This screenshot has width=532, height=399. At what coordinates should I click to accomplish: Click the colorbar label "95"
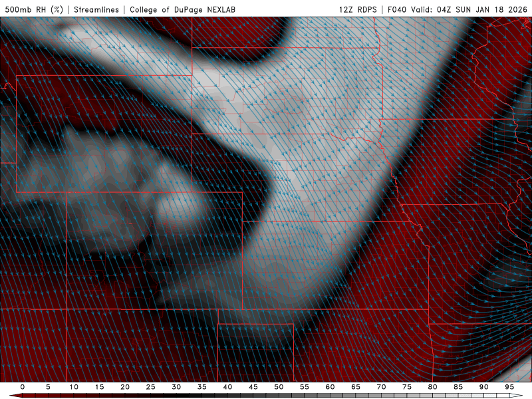click(509, 387)
